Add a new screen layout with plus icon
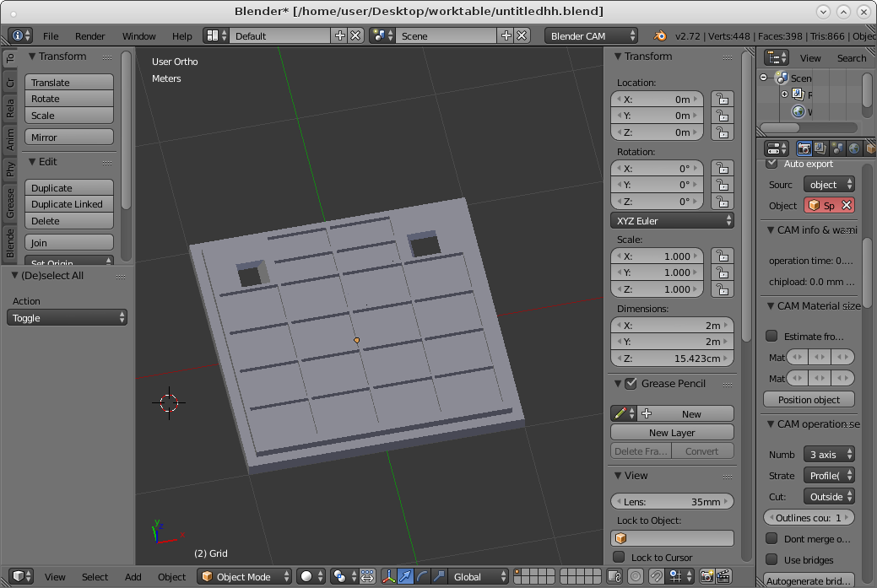This screenshot has width=877, height=588. (339, 35)
